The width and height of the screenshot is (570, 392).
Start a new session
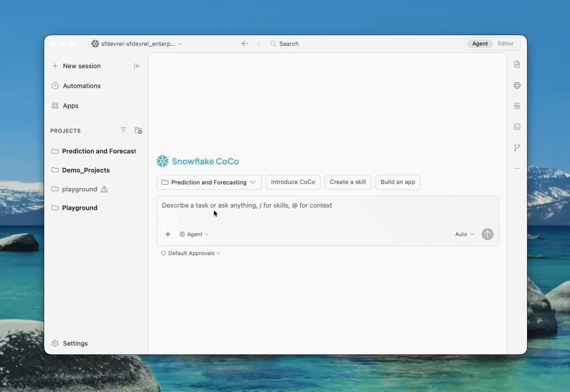point(77,66)
